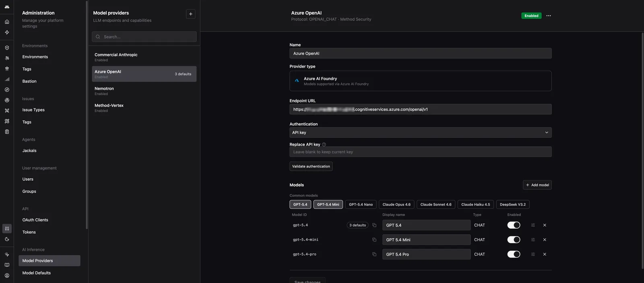Viewport: 644px width, 283px height.
Task: Click the clipboard icon in left rail
Action: (7, 132)
